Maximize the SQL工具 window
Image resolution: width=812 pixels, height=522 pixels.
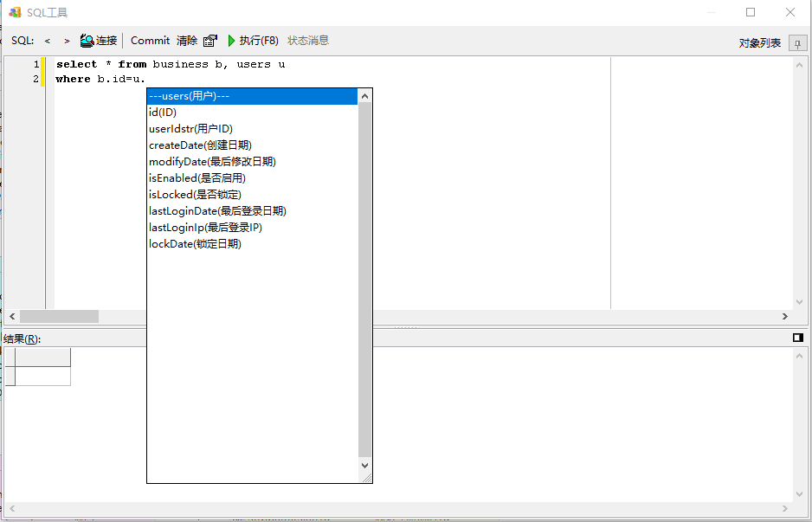(x=751, y=12)
